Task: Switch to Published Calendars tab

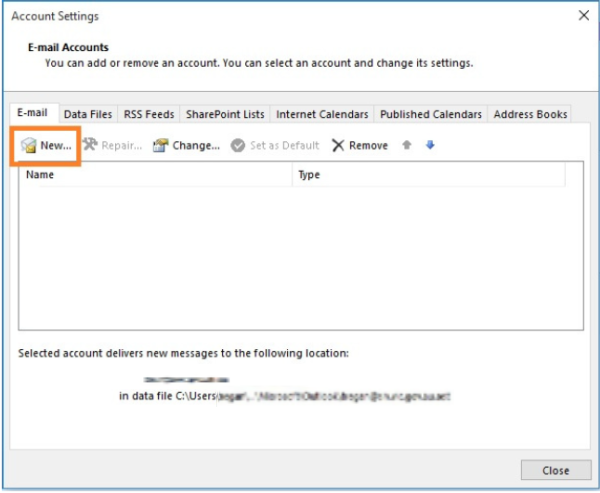Action: pos(431,115)
